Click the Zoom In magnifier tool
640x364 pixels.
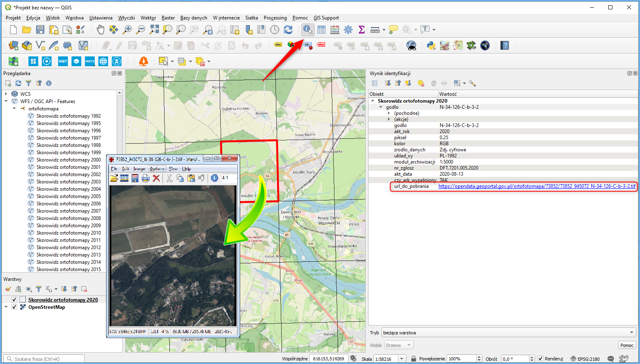(x=127, y=30)
